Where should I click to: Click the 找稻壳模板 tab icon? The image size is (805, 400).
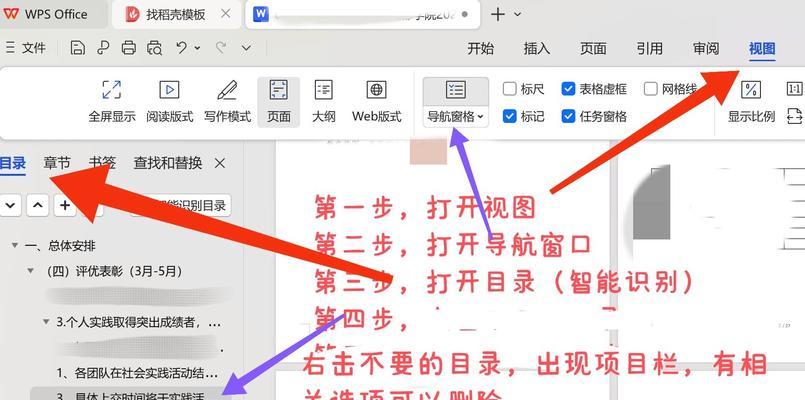point(132,14)
